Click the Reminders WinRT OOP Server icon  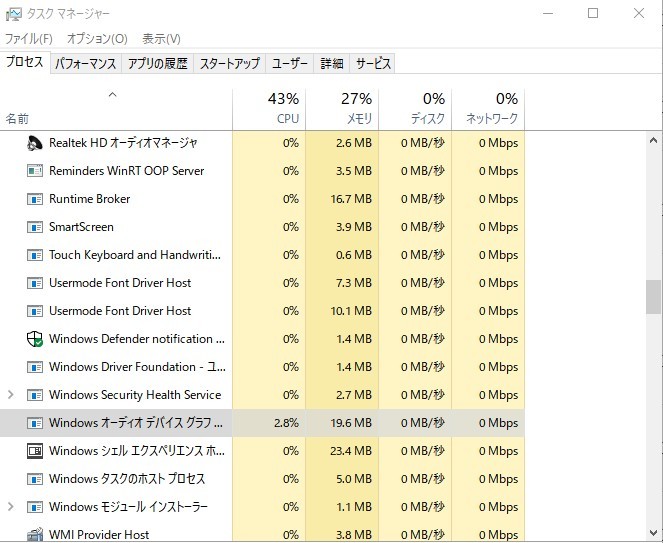coord(35,171)
